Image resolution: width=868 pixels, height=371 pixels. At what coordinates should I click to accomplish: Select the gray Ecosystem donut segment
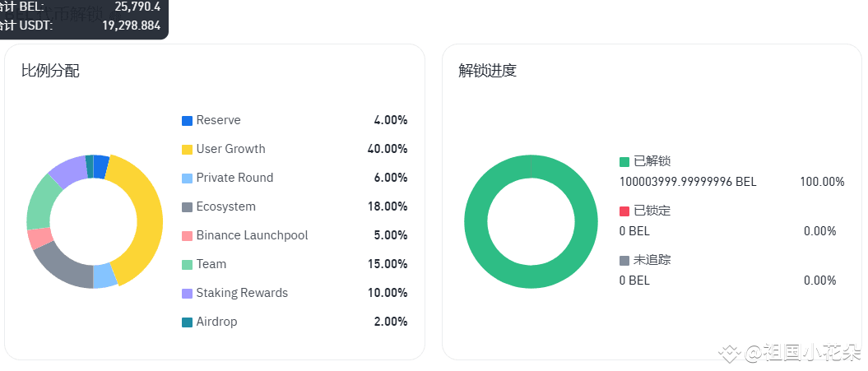62,270
